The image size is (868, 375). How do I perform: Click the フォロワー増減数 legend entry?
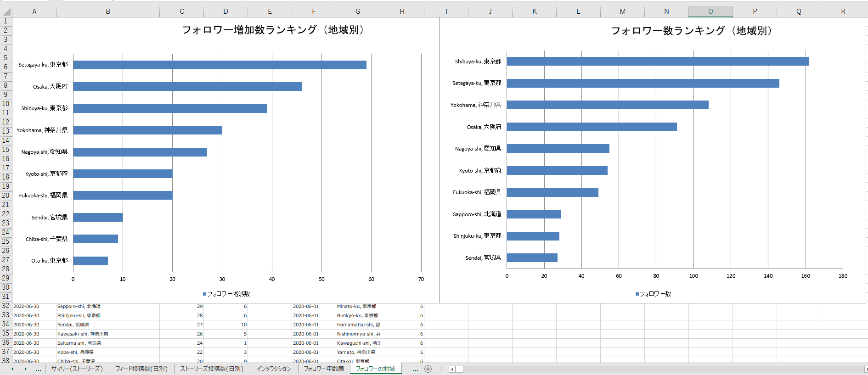click(x=226, y=294)
